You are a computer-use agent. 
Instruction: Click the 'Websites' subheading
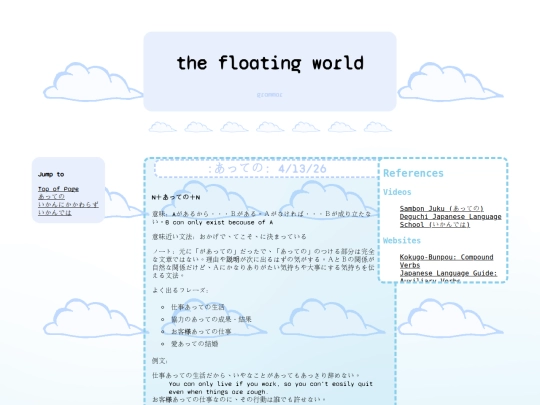click(402, 240)
